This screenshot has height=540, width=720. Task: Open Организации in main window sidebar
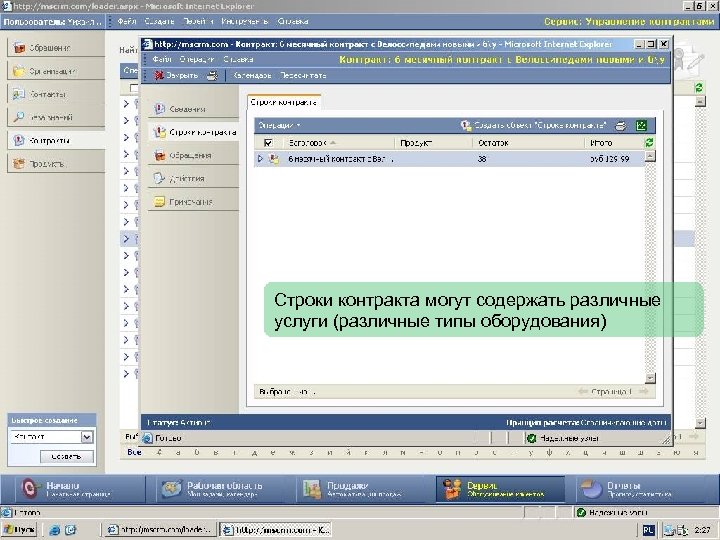tap(56, 71)
